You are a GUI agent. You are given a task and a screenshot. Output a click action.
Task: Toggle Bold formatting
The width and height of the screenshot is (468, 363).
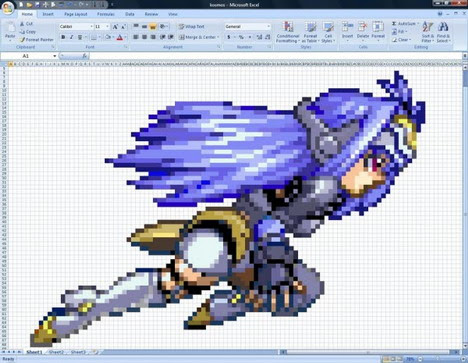pyautogui.click(x=63, y=37)
